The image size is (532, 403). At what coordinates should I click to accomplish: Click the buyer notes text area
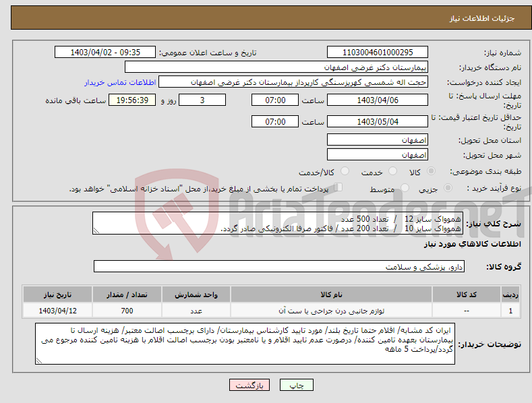tap(245, 344)
